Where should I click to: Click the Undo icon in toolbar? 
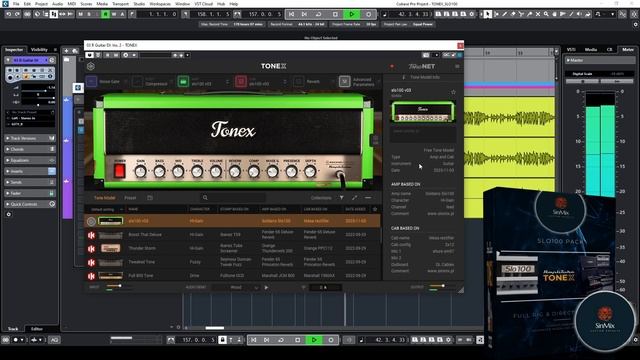click(8, 14)
